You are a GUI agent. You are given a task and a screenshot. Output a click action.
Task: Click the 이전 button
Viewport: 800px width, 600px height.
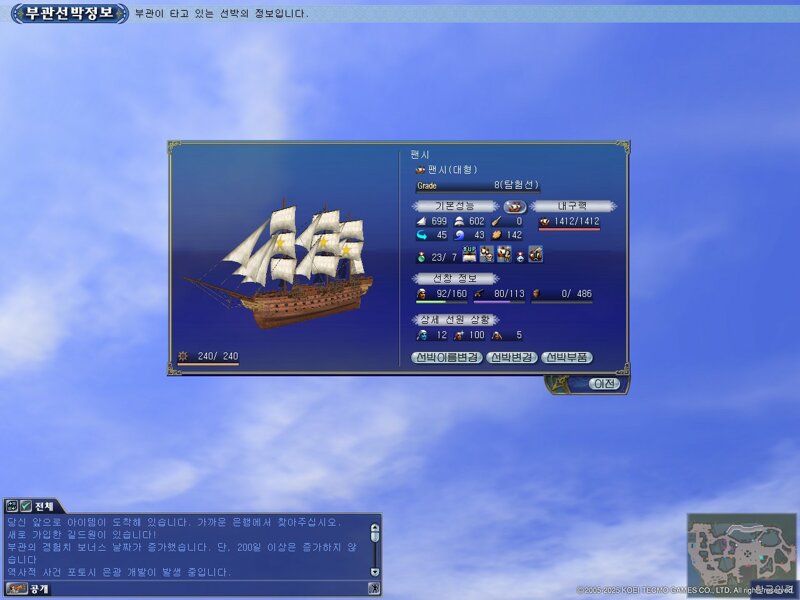604,384
